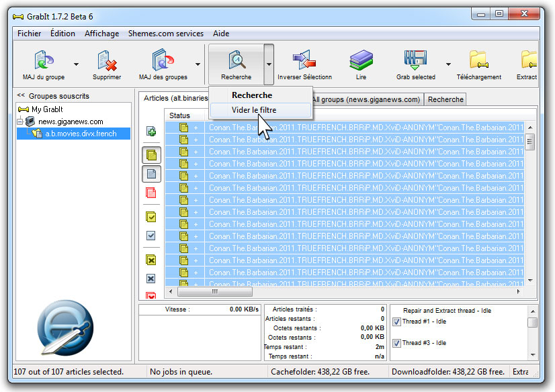The image size is (555, 392).
Task: Toggle the Thread #1 checkbox
Action: [397, 322]
